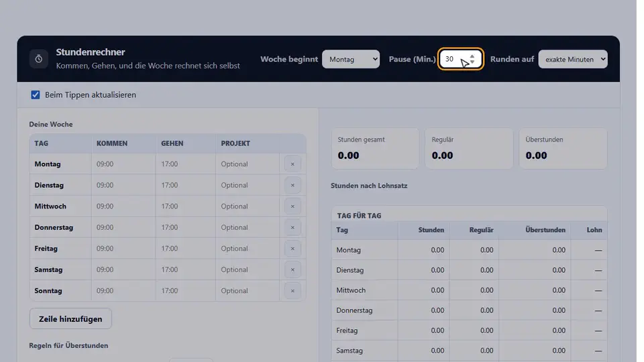Remove the Freitag row with its x button

point(292,249)
